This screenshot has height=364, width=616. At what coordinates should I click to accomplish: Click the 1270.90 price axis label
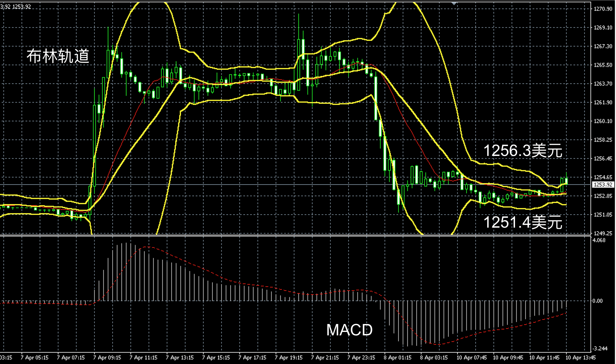(x=603, y=9)
